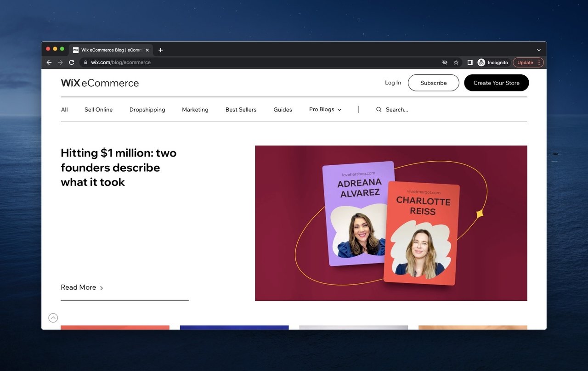Open a new tab with the plus icon
The image size is (588, 371).
point(160,50)
